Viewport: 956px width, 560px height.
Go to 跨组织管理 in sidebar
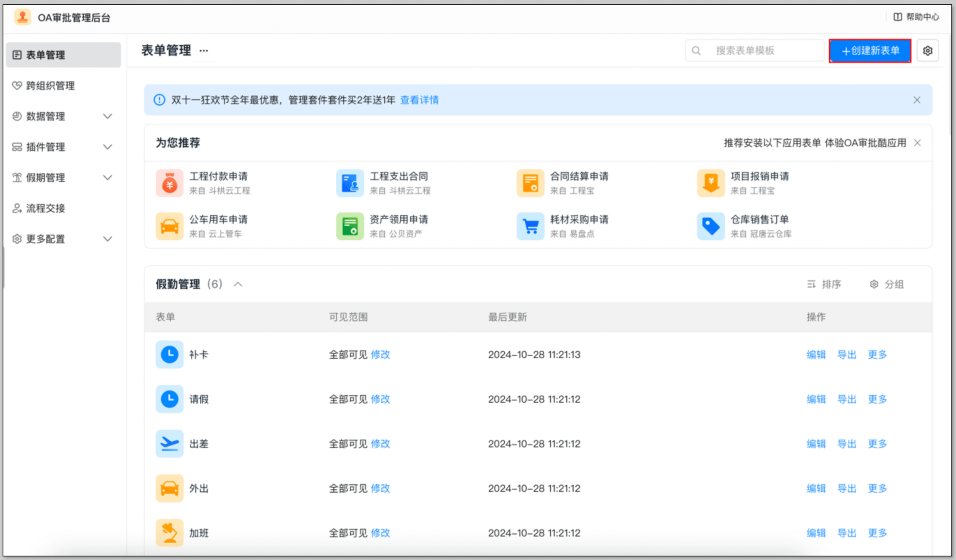click(50, 86)
